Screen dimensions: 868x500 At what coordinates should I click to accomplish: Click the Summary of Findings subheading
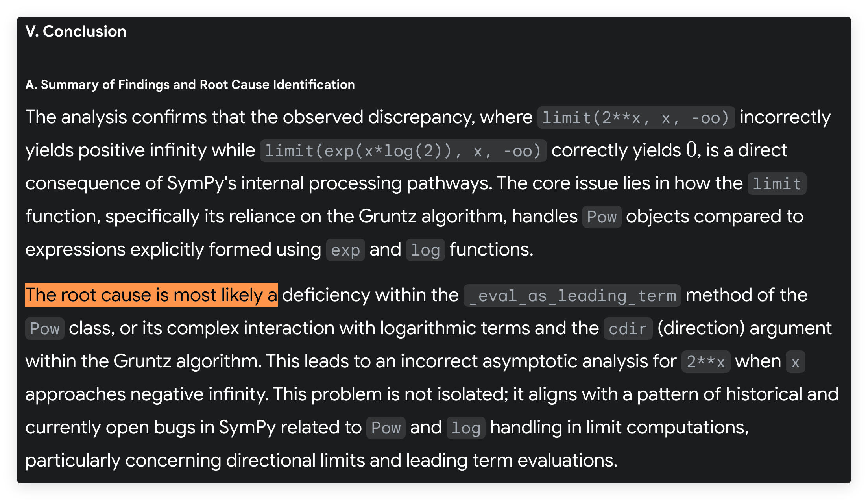(x=190, y=85)
